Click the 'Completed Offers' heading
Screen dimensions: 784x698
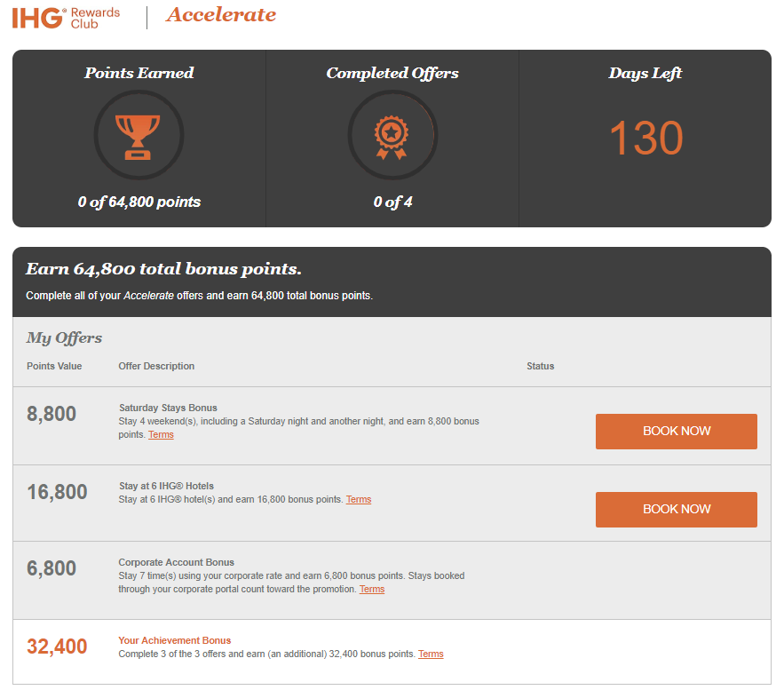click(392, 73)
